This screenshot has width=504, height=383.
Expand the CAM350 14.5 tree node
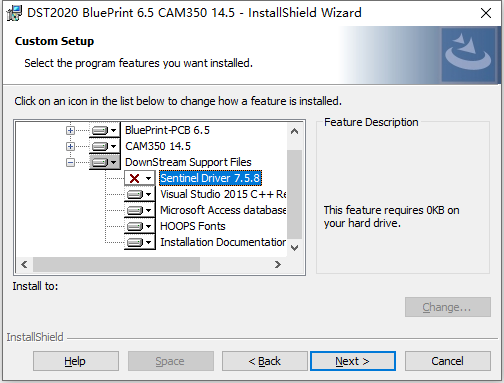click(x=70, y=146)
